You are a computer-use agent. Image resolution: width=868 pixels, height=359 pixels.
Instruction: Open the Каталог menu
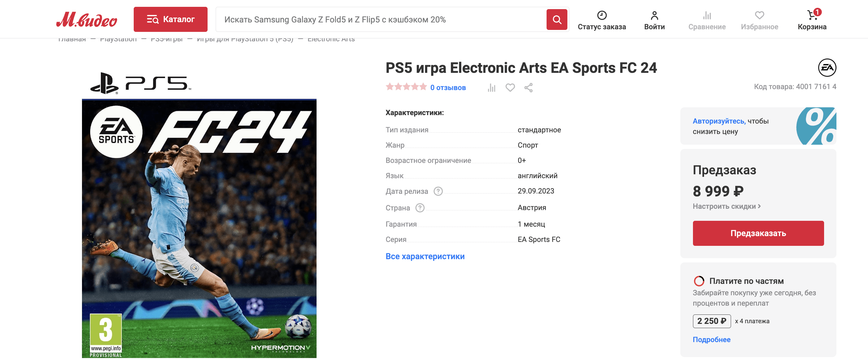click(x=170, y=19)
